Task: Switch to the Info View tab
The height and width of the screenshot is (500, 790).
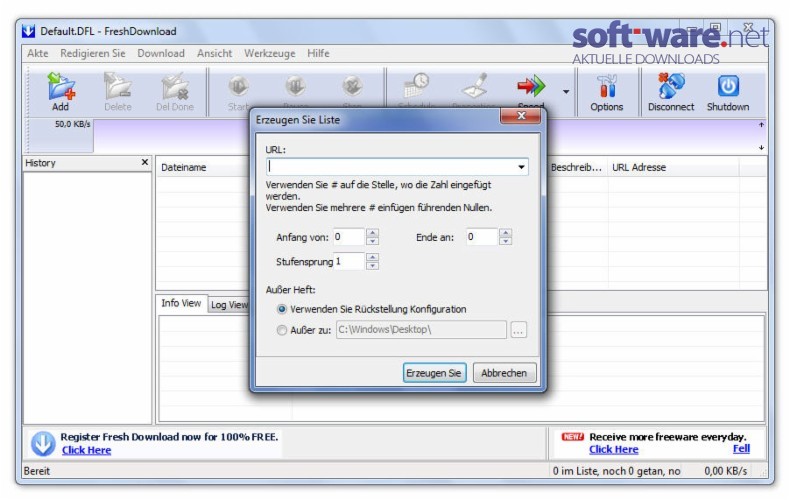Action: [181, 303]
